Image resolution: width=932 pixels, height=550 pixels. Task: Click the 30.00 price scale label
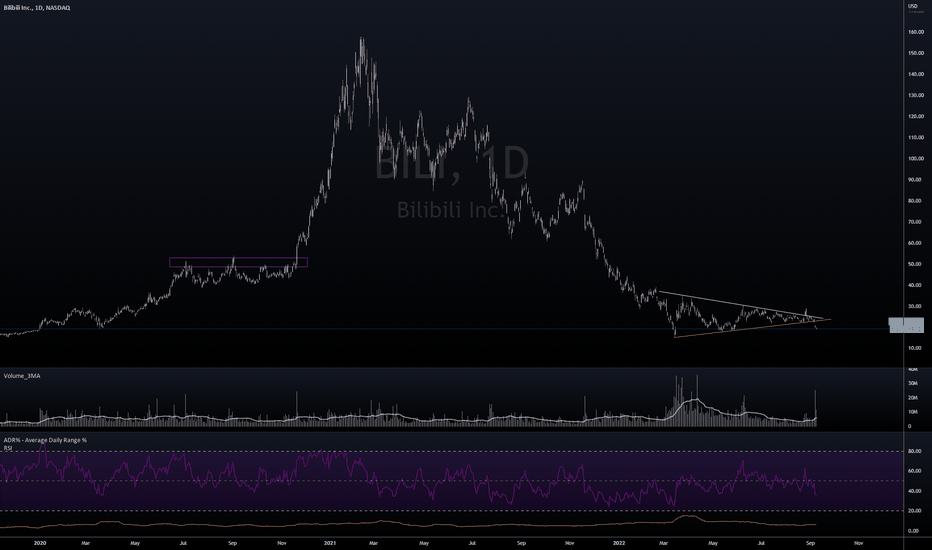(x=914, y=306)
